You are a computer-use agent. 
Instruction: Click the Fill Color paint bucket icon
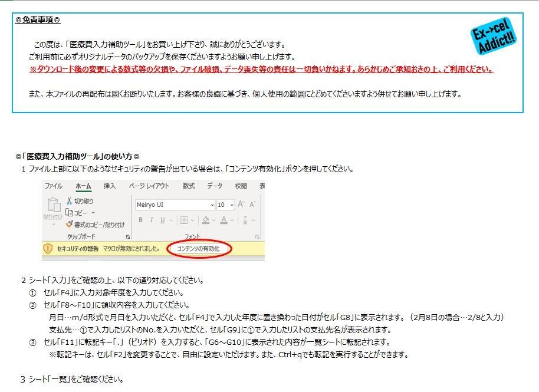click(x=206, y=220)
